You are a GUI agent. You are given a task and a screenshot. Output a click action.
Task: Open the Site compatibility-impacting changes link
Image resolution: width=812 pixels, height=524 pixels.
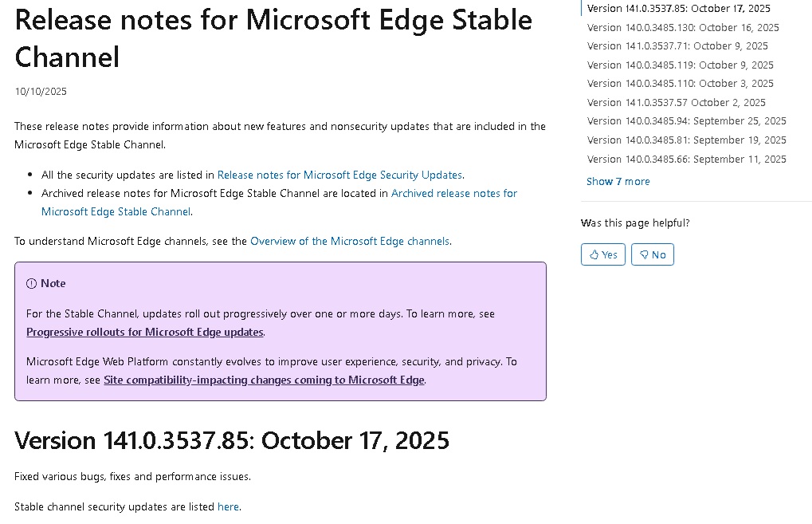[264, 380]
